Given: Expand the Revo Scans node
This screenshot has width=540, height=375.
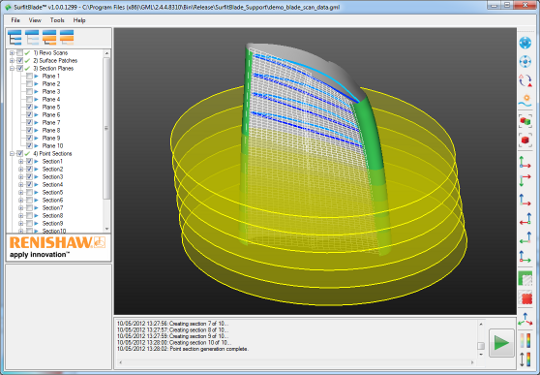Looking at the screenshot, I should [x=12, y=53].
